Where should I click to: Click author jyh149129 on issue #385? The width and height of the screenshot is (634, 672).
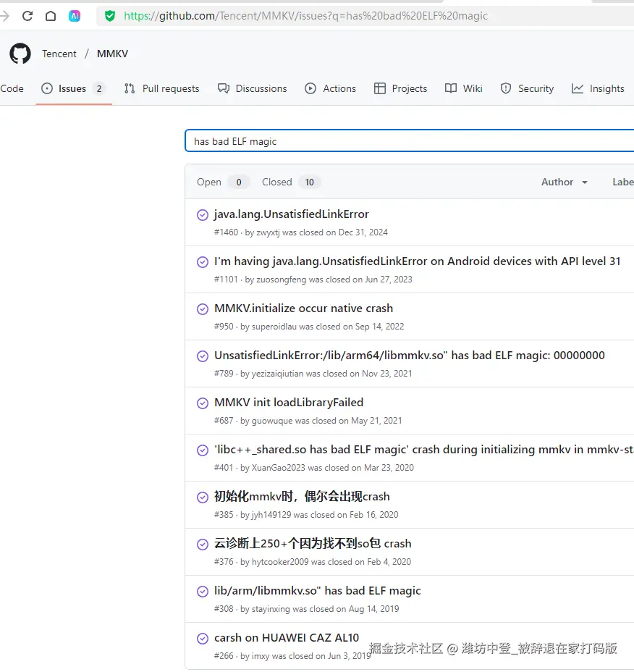[271, 515]
